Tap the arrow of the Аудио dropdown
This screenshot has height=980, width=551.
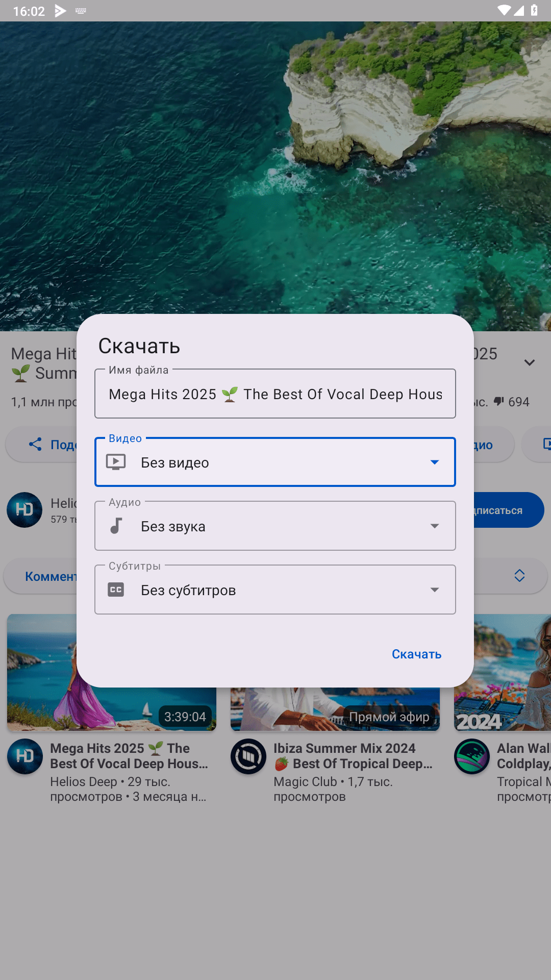click(x=435, y=526)
